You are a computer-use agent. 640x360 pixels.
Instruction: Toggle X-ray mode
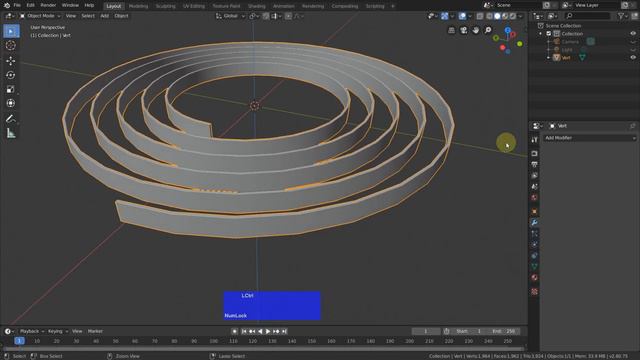tap(480, 16)
